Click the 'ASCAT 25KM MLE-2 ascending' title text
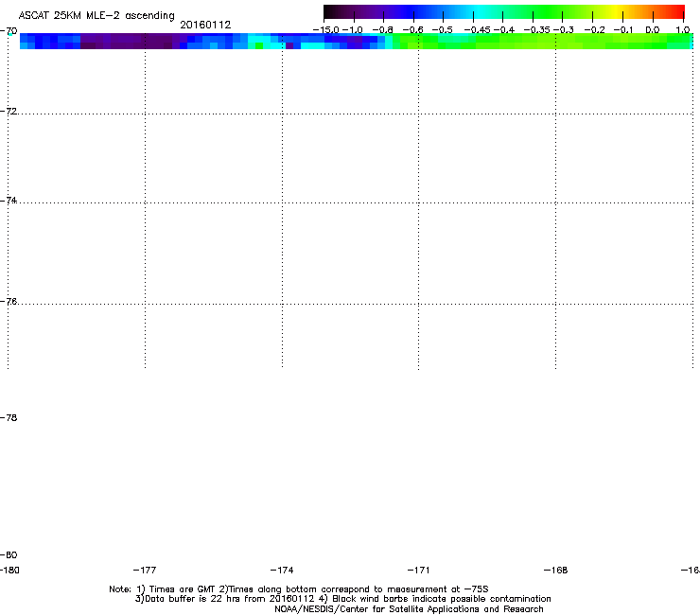Viewport: 700px width, 615px height. pos(96,16)
